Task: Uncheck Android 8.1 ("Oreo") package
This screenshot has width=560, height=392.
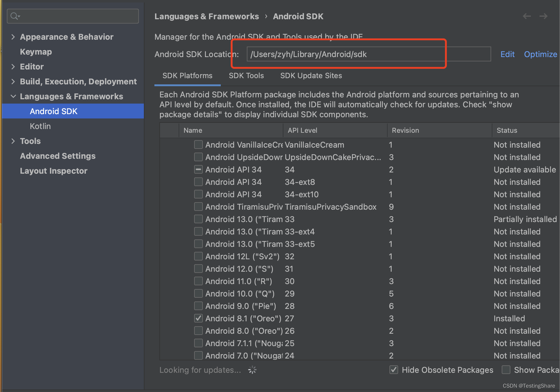Action: tap(198, 318)
